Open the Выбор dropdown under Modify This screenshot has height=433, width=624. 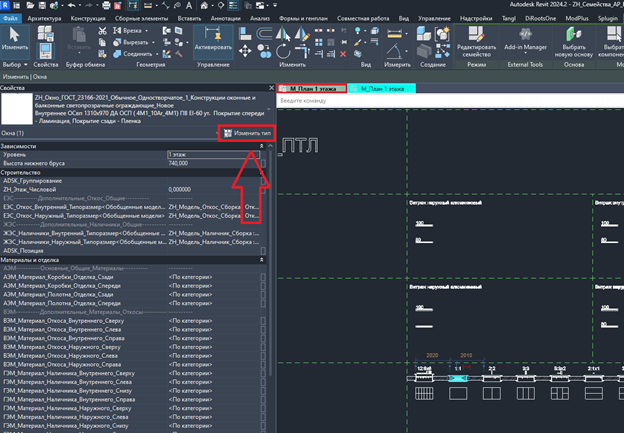tap(15, 64)
